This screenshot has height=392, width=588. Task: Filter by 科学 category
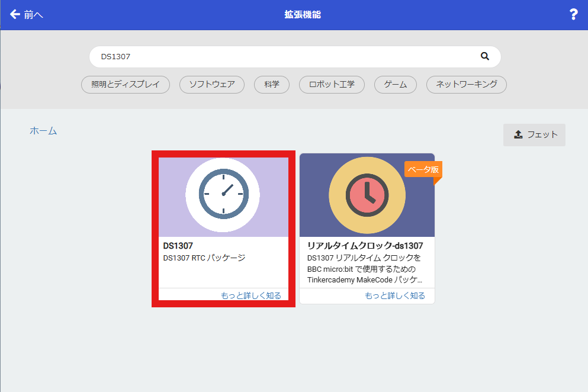pos(272,85)
